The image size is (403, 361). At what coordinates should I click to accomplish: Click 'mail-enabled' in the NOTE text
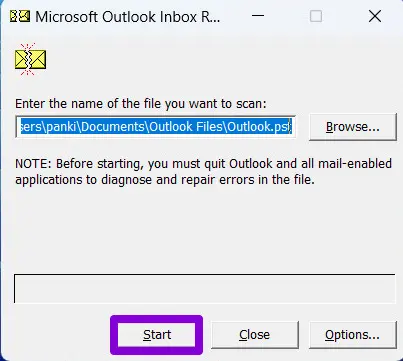point(355,164)
